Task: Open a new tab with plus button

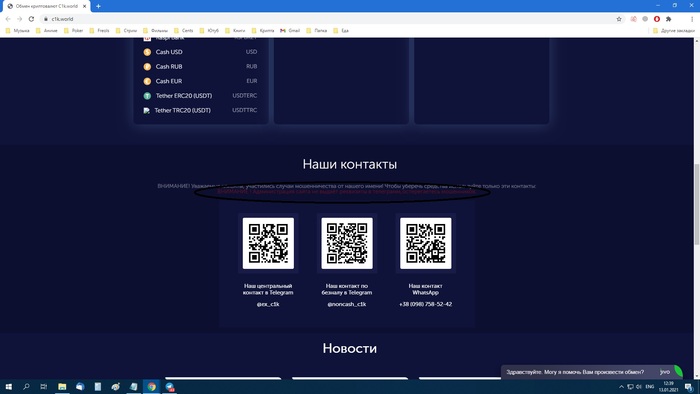Action: coord(98,6)
